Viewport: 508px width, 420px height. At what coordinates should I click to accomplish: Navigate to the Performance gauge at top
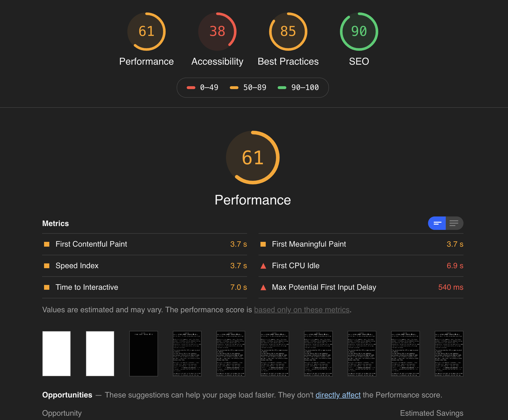coord(146,31)
